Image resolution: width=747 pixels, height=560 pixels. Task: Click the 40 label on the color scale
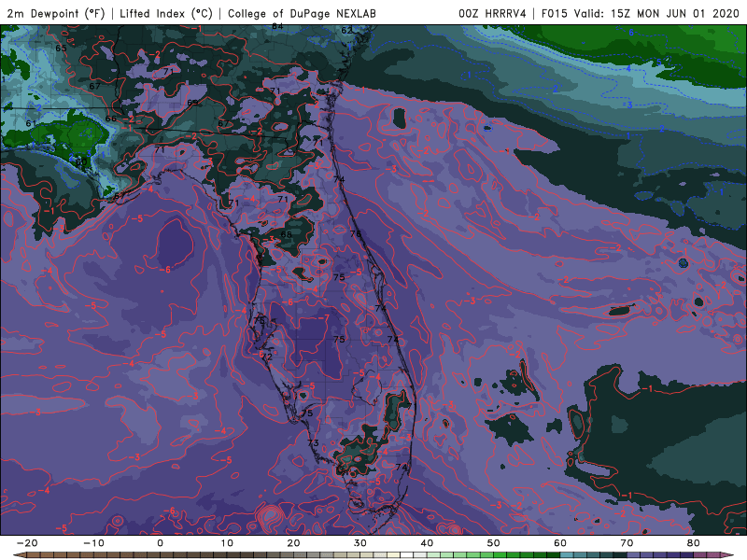pyautogui.click(x=427, y=543)
